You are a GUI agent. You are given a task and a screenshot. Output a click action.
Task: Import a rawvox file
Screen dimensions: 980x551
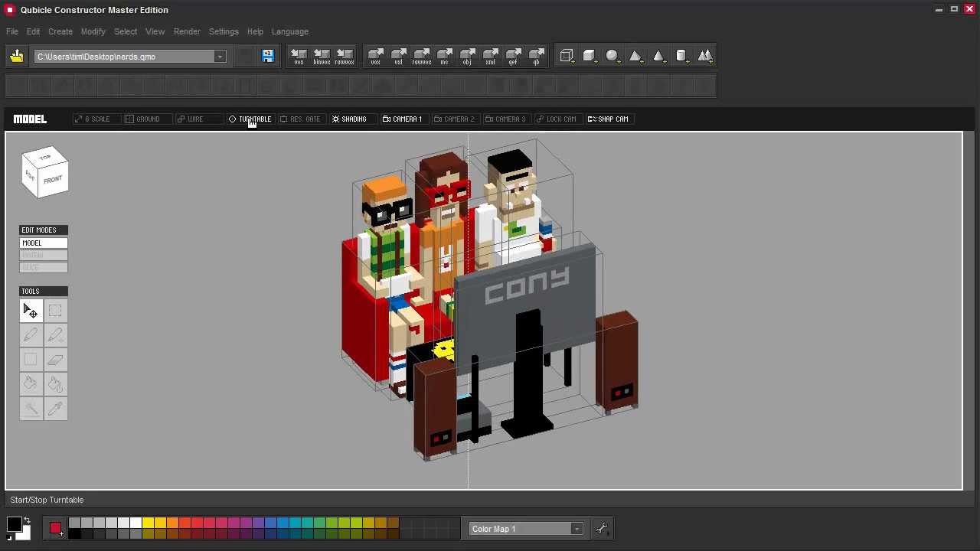tap(345, 57)
